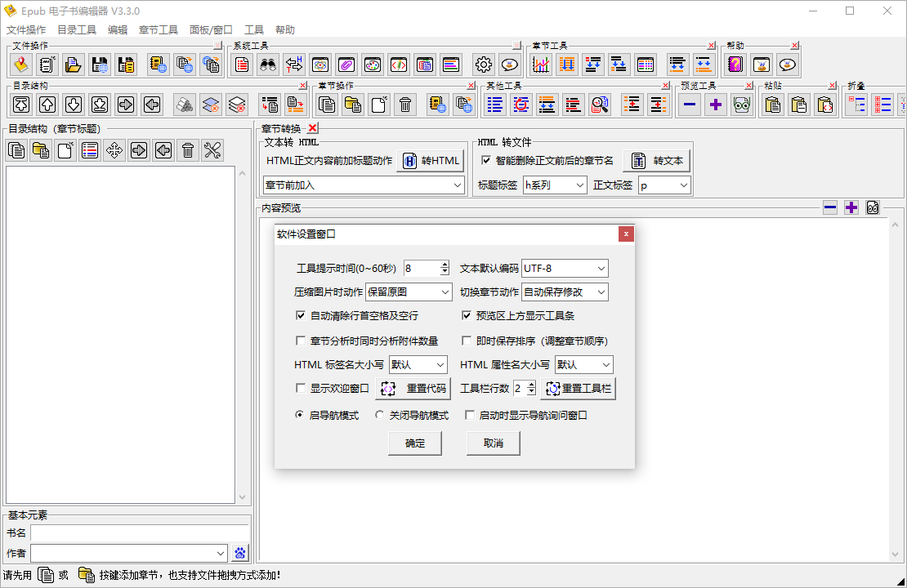Open the 编辑 menu
The height and width of the screenshot is (588, 907).
coord(118,29)
